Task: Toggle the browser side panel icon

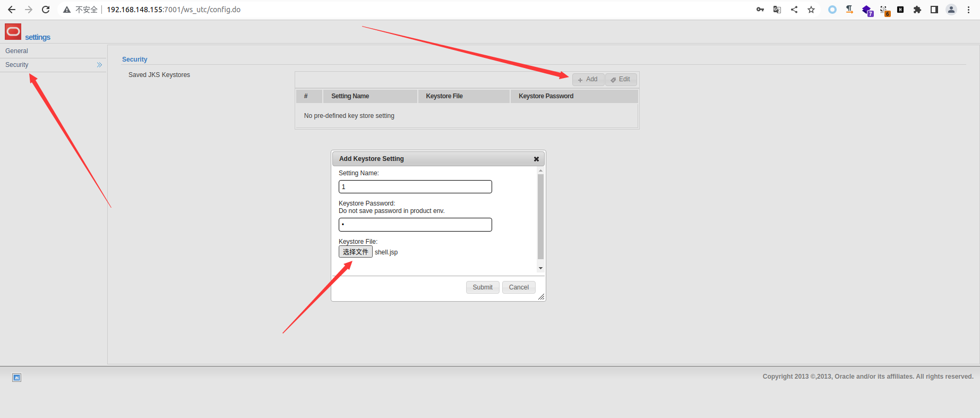Action: click(x=934, y=10)
